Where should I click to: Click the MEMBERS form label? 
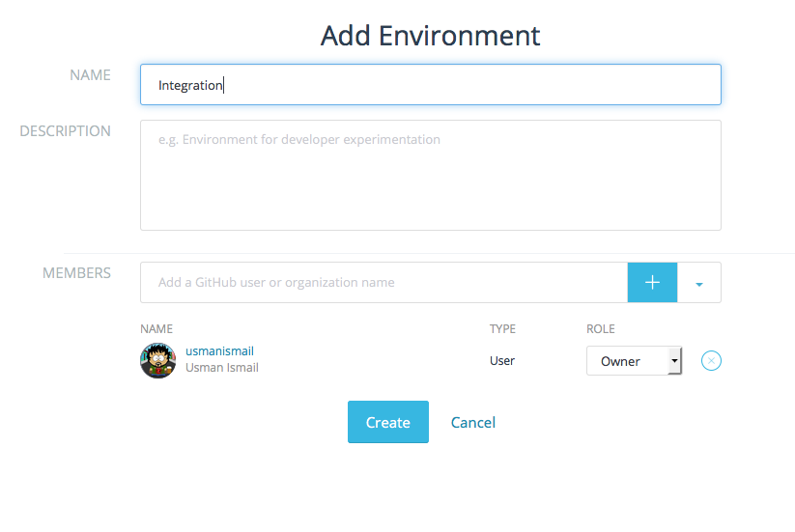tap(76, 273)
